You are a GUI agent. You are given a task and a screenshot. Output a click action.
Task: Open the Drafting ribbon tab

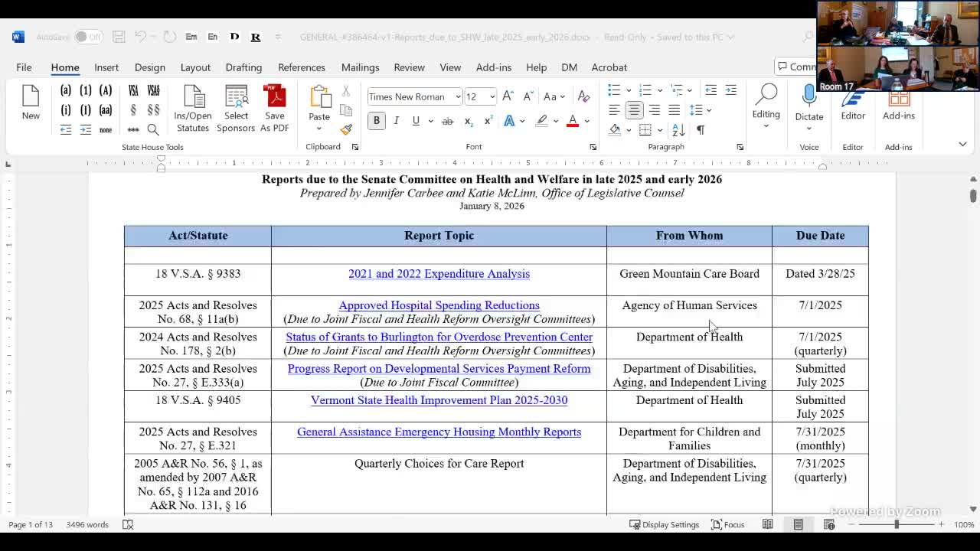click(243, 67)
